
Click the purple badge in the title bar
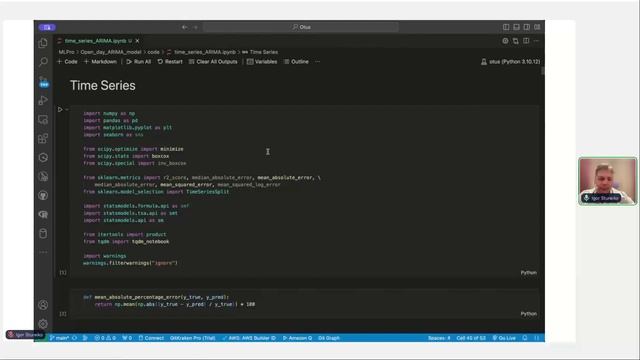point(47,27)
